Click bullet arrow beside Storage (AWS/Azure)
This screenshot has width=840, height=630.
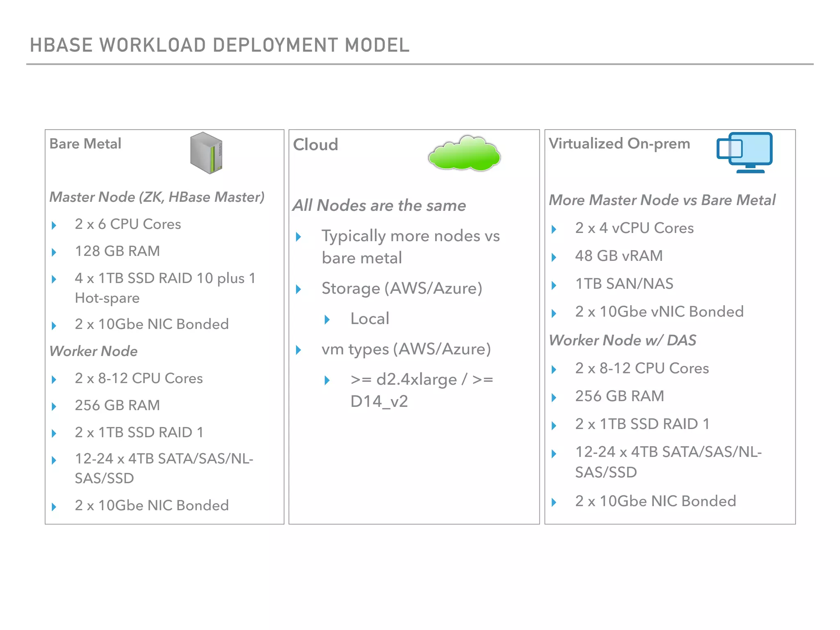[299, 290]
